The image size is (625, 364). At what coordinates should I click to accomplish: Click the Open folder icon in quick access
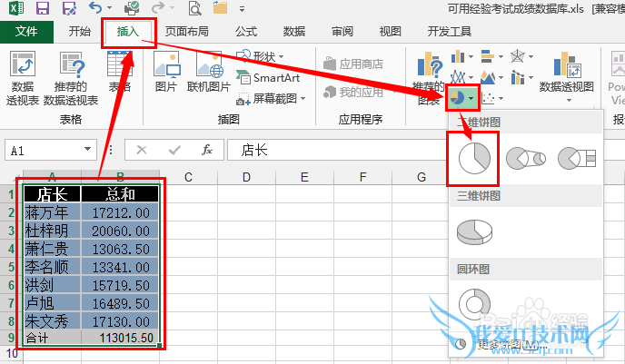click(220, 7)
